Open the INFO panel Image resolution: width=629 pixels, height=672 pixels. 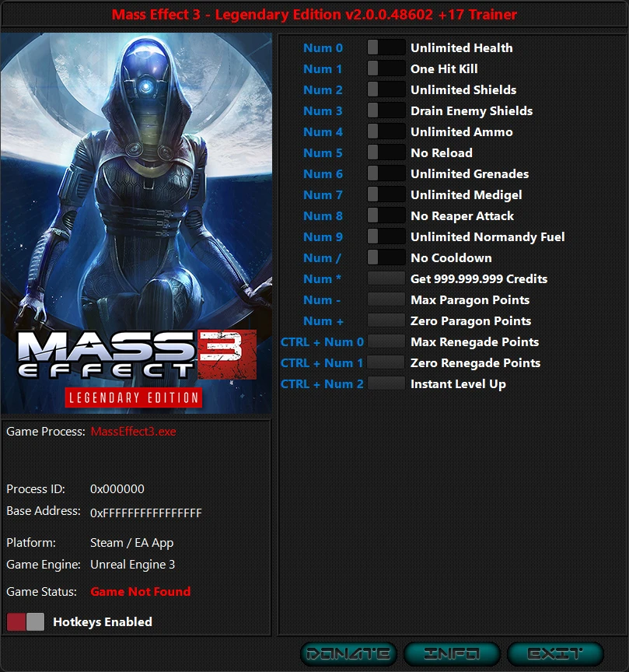(452, 653)
